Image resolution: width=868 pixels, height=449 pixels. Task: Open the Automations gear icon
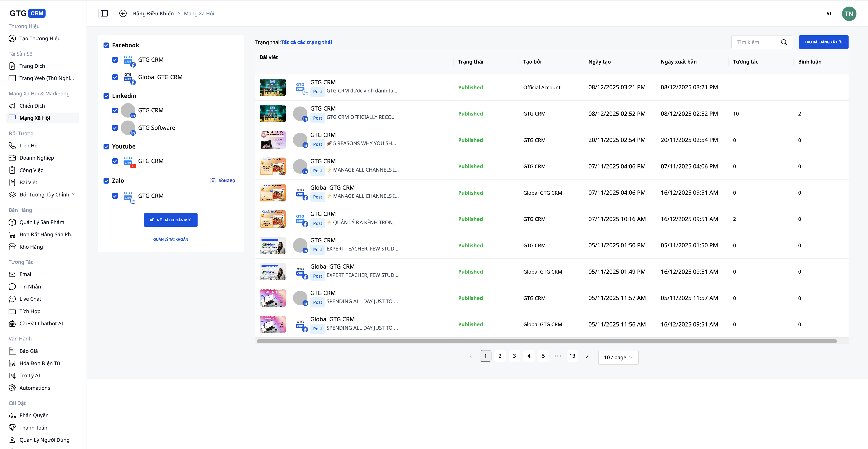pyautogui.click(x=12, y=388)
